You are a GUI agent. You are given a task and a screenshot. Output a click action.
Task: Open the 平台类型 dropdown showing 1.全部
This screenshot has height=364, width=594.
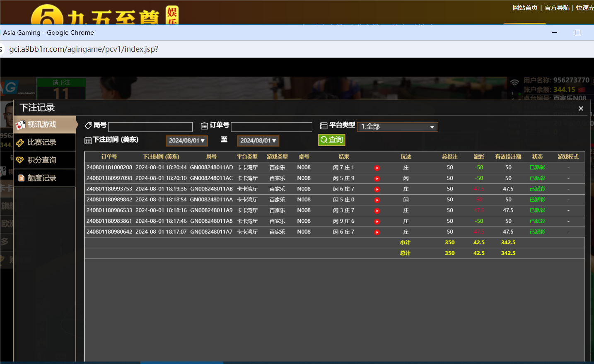click(x=397, y=127)
